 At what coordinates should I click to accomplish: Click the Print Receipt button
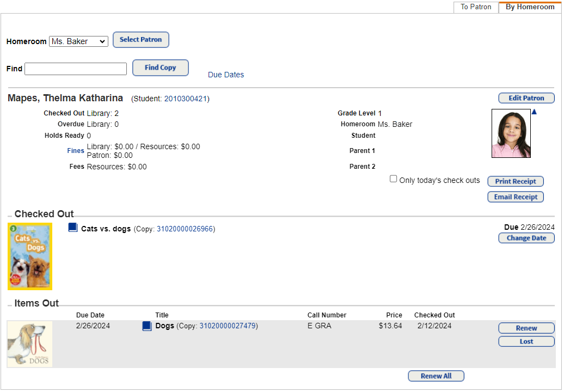[x=515, y=181]
